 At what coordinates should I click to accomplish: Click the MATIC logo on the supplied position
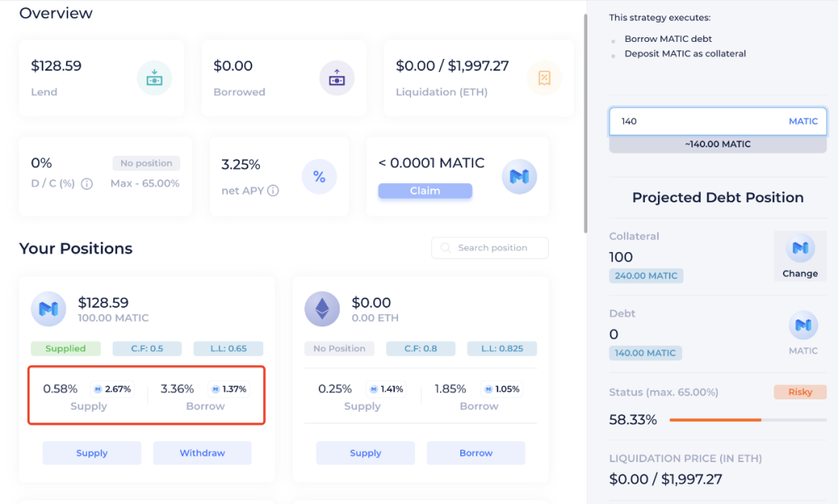click(48, 309)
